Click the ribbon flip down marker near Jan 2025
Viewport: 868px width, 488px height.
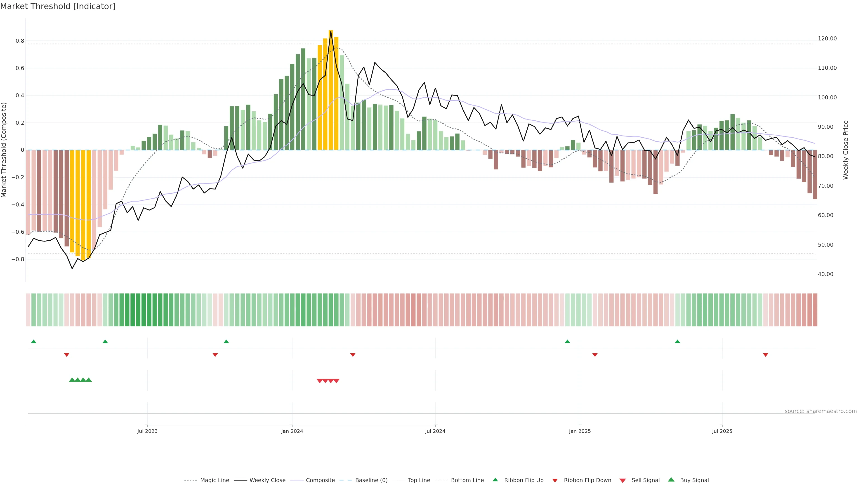[x=595, y=355]
